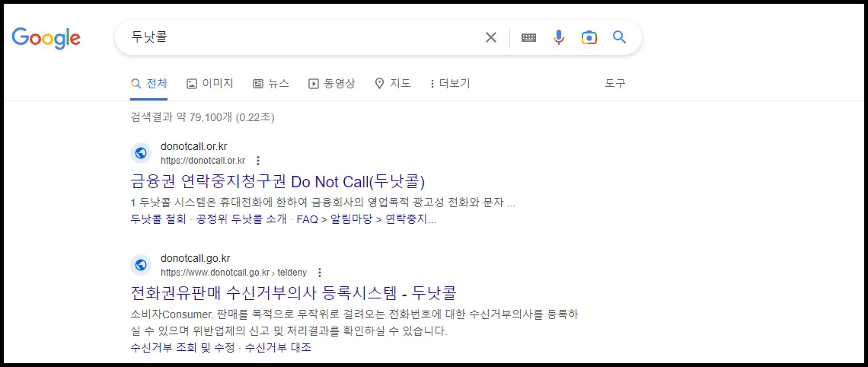Click the Google logo
This screenshot has width=868, height=367.
coord(46,38)
